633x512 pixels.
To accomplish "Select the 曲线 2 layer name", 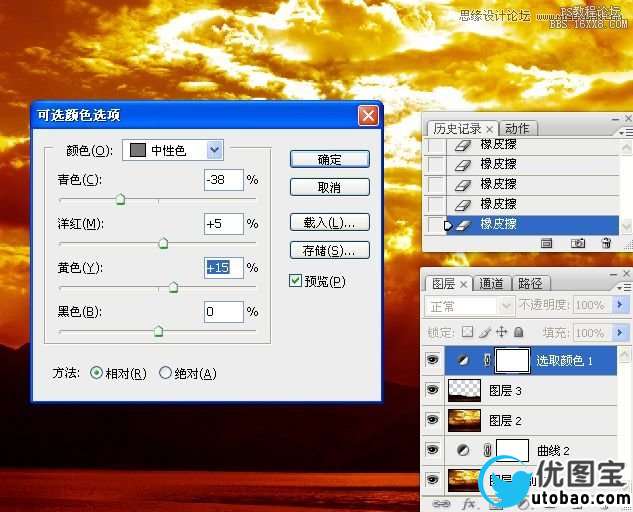I will click(x=553, y=450).
